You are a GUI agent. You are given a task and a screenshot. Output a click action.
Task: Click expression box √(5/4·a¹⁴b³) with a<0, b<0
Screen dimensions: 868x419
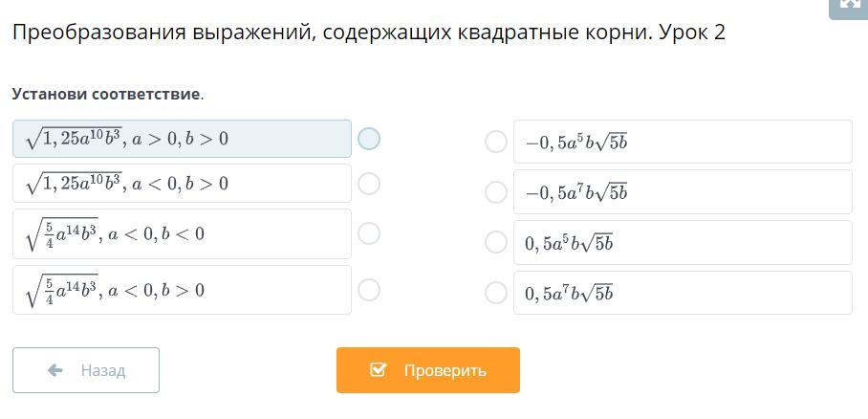183,233
